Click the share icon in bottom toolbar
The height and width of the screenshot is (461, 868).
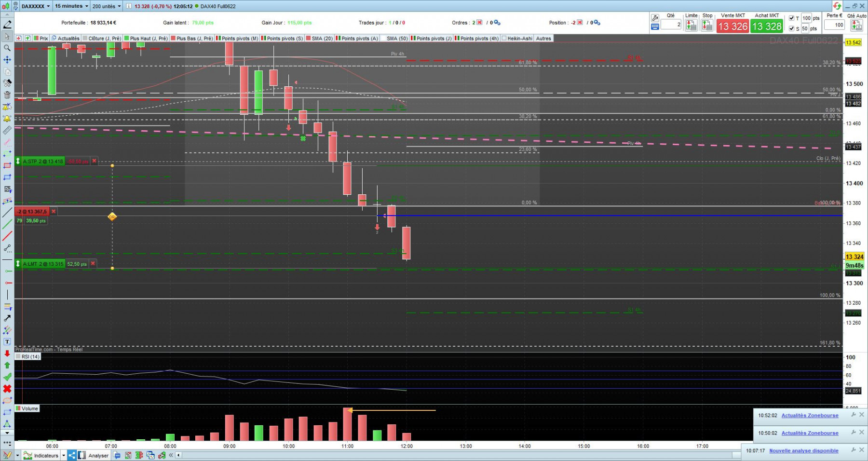pyautogui.click(x=72, y=455)
